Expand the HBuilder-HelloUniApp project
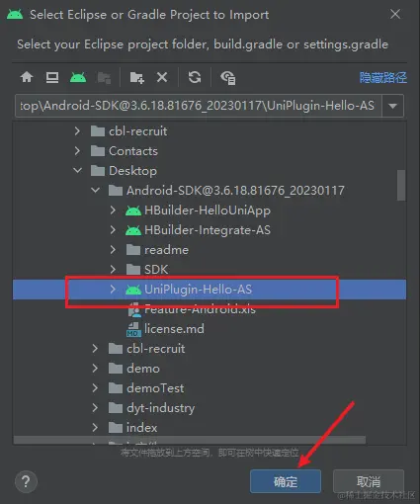The image size is (420, 504). [113, 210]
